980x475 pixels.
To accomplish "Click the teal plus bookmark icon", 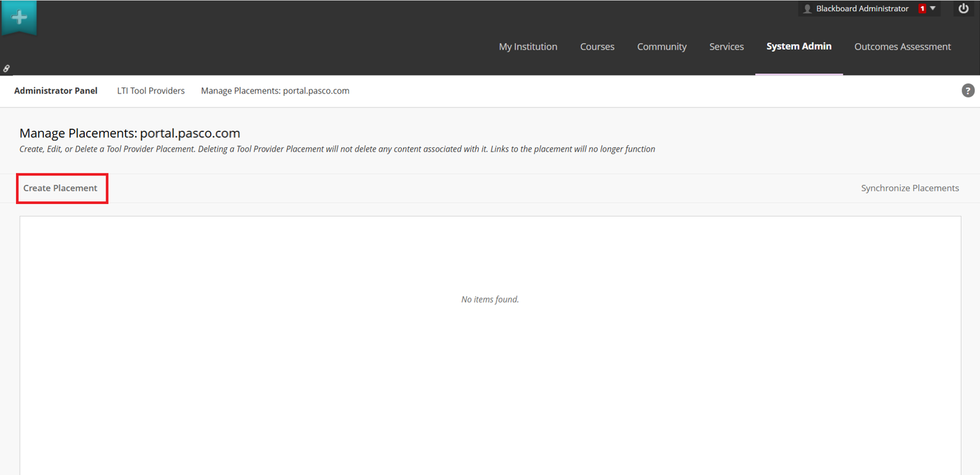I will pos(19,17).
